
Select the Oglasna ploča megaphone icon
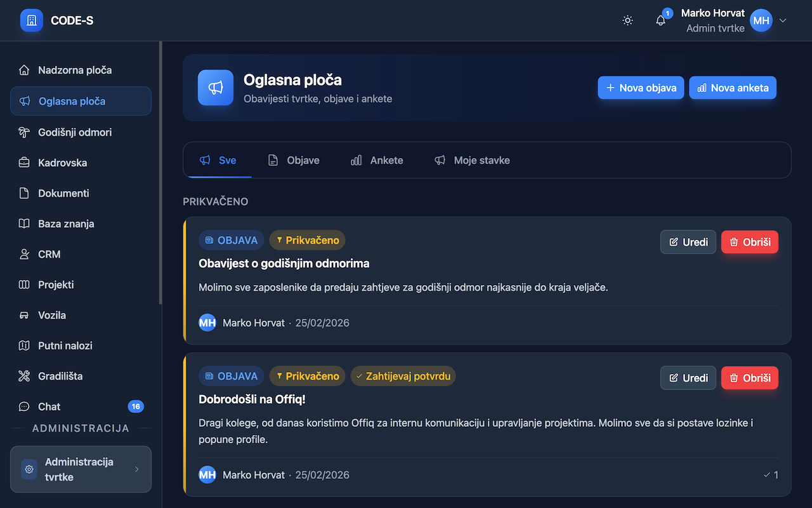point(24,101)
